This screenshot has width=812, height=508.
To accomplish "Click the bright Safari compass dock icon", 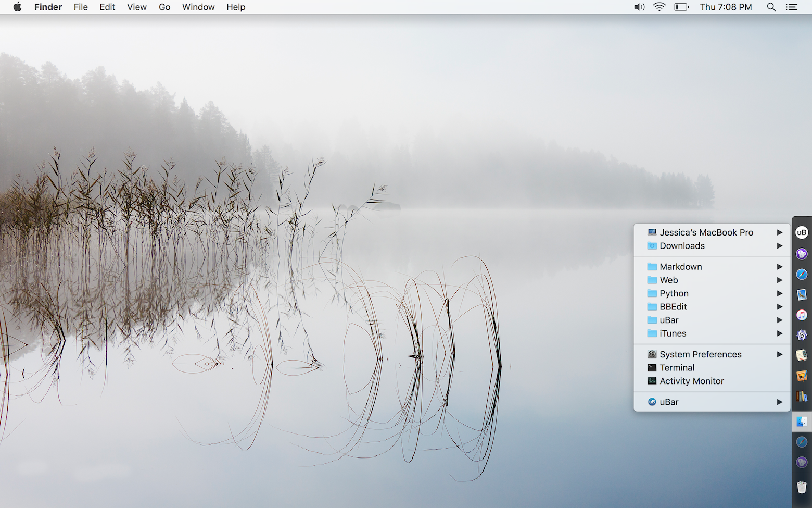I will 802,274.
